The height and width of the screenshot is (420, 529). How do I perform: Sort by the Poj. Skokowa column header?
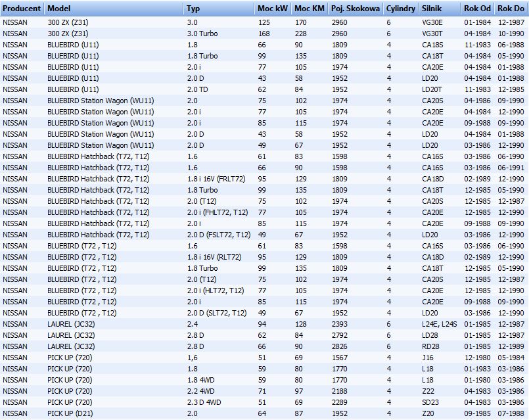click(x=356, y=9)
